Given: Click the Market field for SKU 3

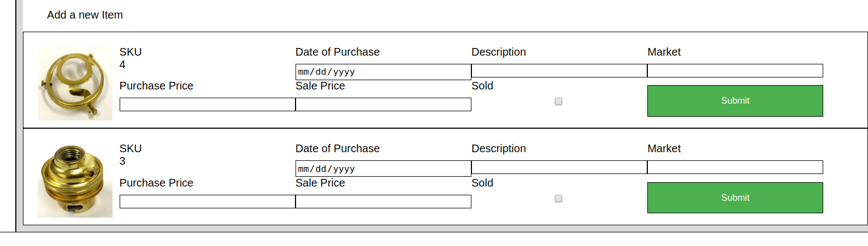Looking at the screenshot, I should tap(735, 167).
